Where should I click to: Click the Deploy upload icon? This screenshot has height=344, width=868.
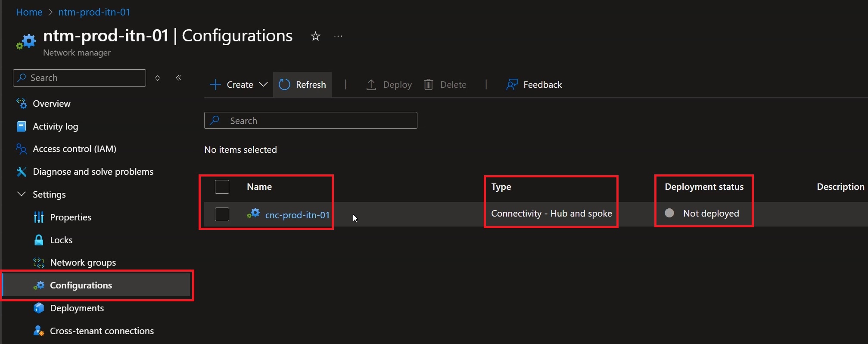tap(371, 84)
